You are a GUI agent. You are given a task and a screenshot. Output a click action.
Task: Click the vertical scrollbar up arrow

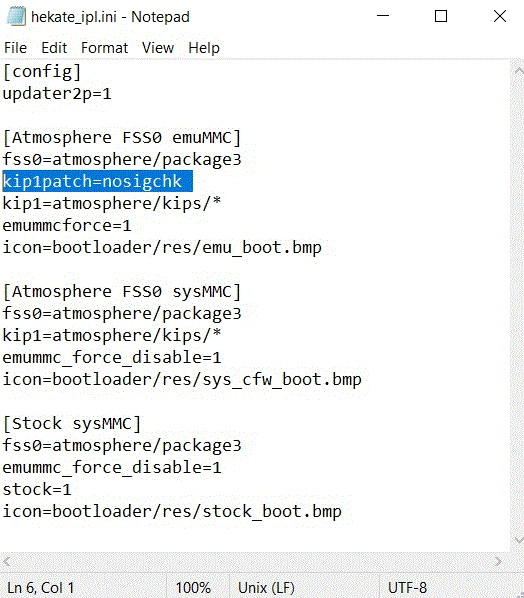[x=519, y=71]
